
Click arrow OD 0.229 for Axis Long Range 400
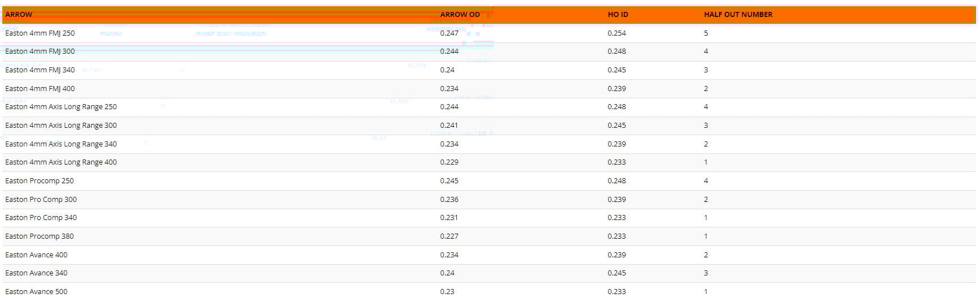click(449, 162)
